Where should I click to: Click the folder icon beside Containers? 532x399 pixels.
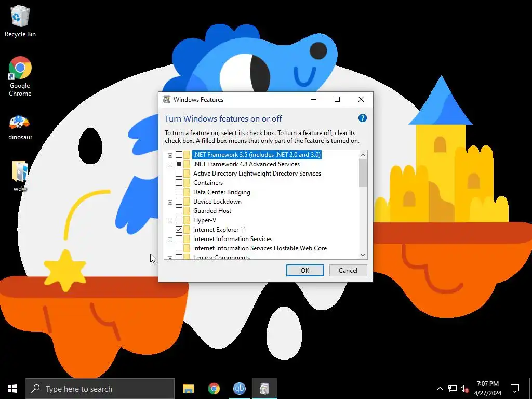(187, 182)
